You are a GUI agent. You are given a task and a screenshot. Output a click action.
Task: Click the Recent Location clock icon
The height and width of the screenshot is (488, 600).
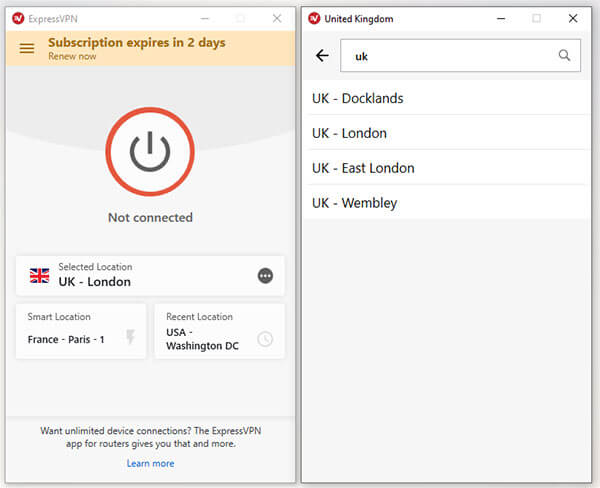click(x=265, y=339)
